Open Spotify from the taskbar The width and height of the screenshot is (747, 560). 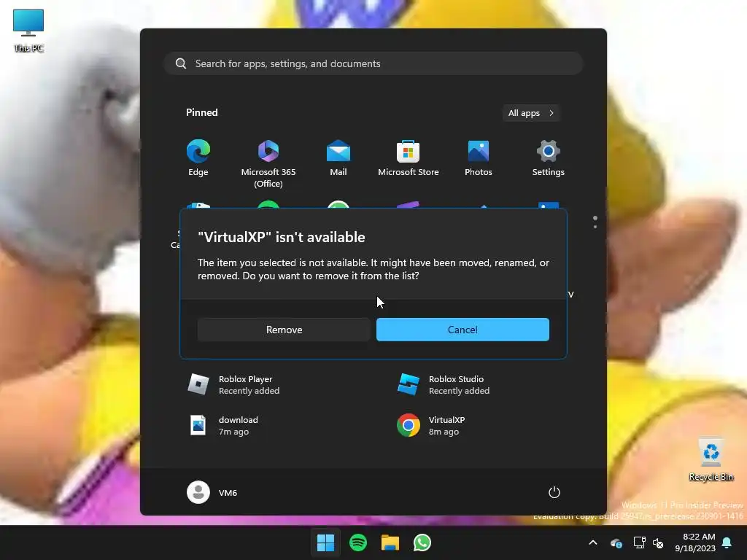click(x=357, y=542)
